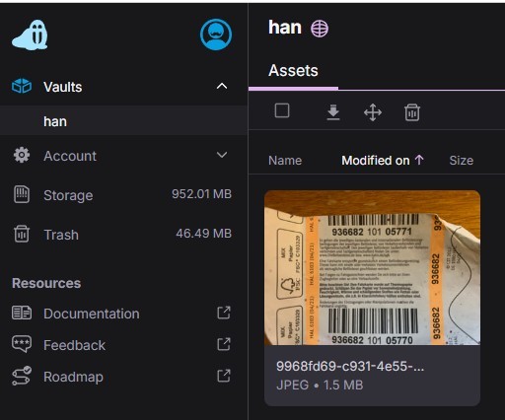Viewport: 505px width, 420px height.
Task: Select the han vault
Action: (123, 121)
